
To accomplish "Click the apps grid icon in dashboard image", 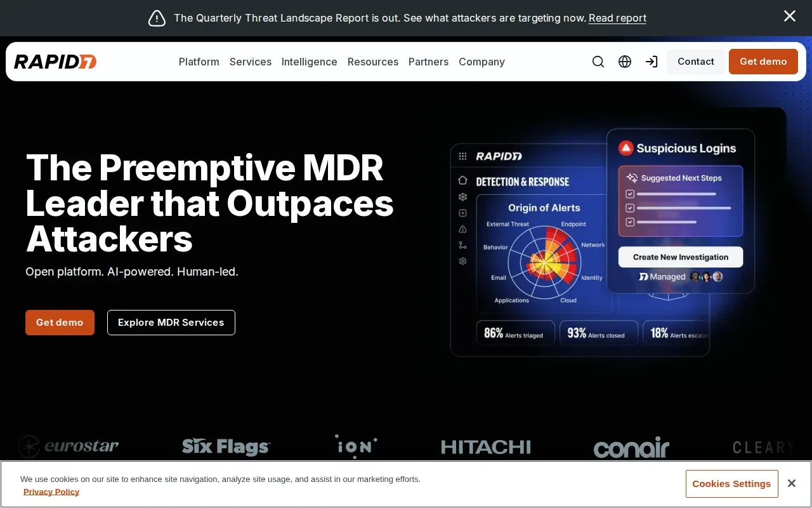I will click(x=462, y=156).
